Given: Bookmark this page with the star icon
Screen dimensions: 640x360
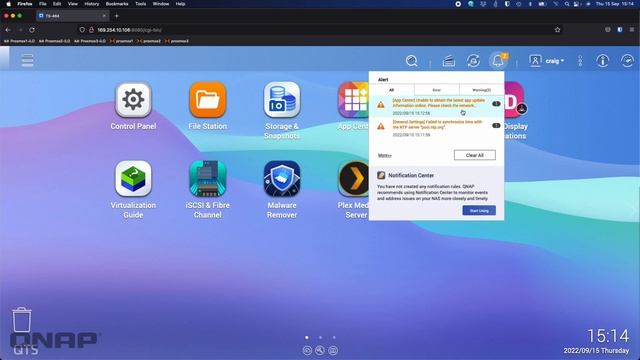Looking at the screenshot, I should click(558, 30).
